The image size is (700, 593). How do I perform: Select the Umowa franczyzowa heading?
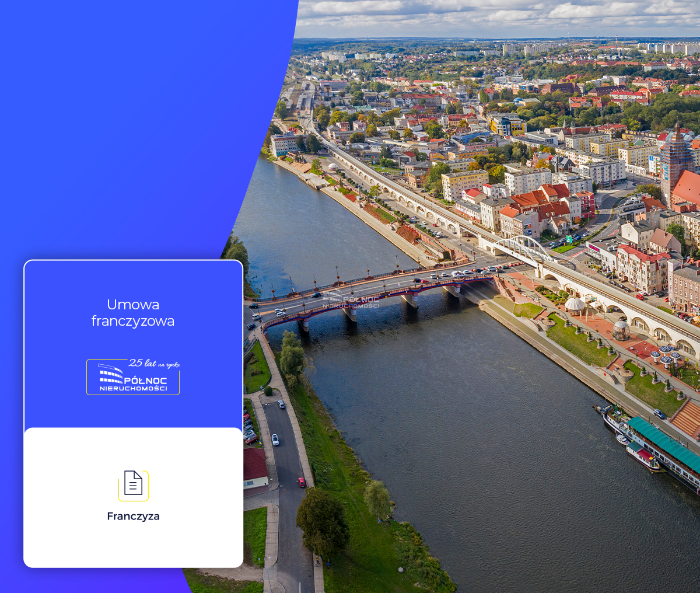(133, 313)
